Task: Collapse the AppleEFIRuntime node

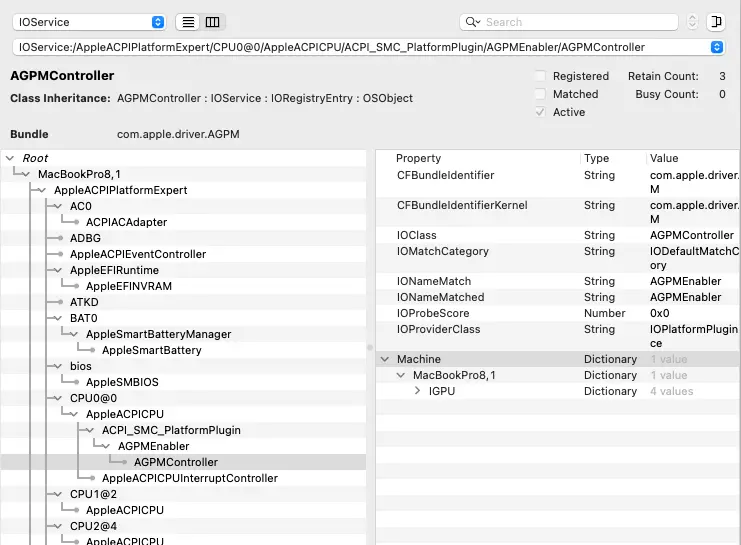Action: [58, 270]
